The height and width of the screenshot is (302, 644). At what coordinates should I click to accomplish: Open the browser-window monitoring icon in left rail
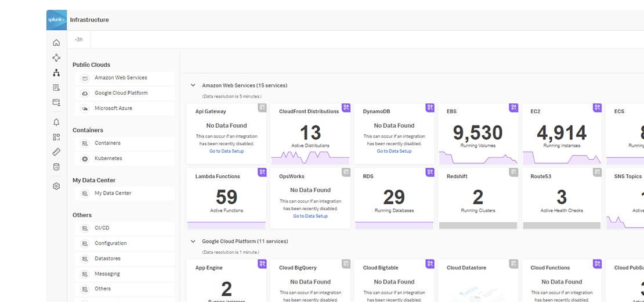[x=56, y=103]
